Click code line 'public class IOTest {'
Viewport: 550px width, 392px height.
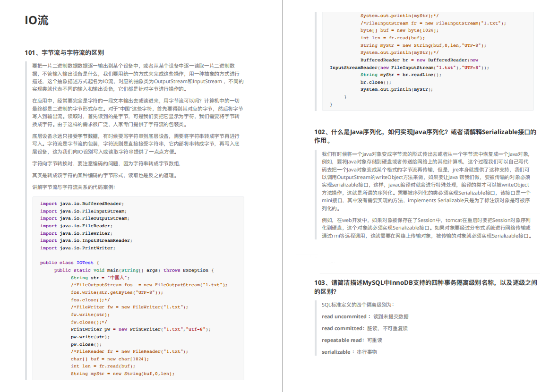click(x=69, y=263)
